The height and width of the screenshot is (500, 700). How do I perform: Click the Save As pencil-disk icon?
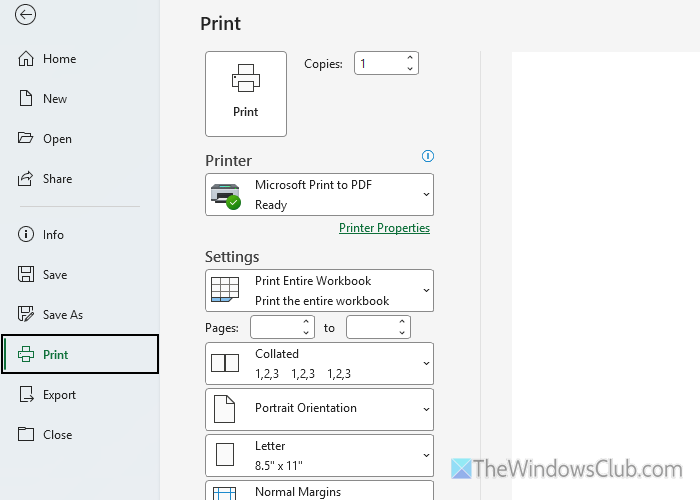pyautogui.click(x=25, y=314)
